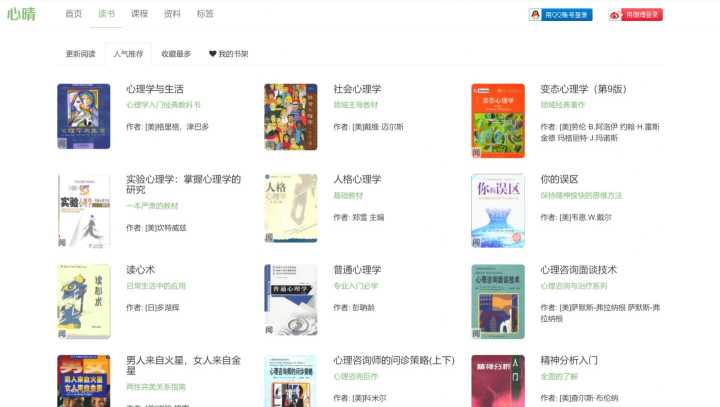
Task: Click green tag under 实验心理学
Action: click(152, 206)
